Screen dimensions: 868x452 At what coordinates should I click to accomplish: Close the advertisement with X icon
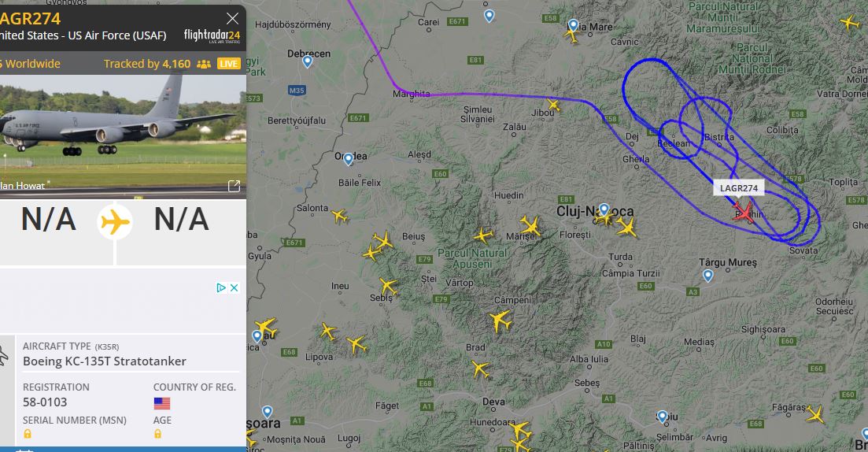(235, 287)
